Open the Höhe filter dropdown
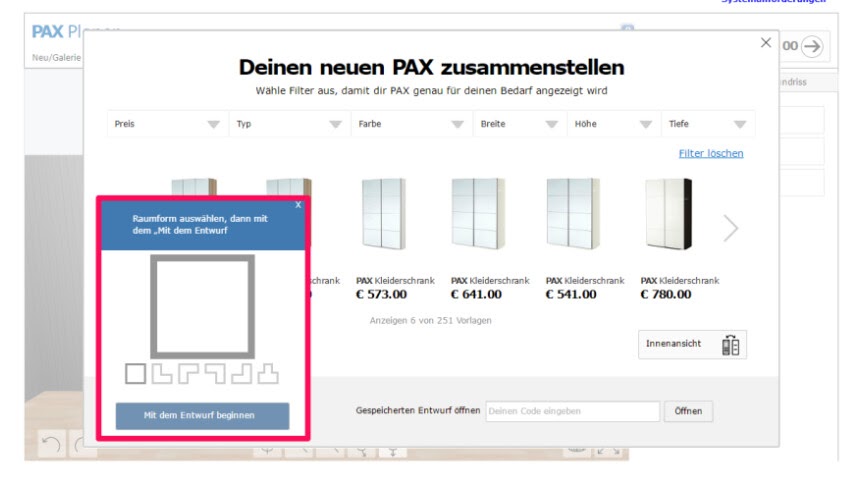Screen dimensions: 864x486 pyautogui.click(x=614, y=124)
